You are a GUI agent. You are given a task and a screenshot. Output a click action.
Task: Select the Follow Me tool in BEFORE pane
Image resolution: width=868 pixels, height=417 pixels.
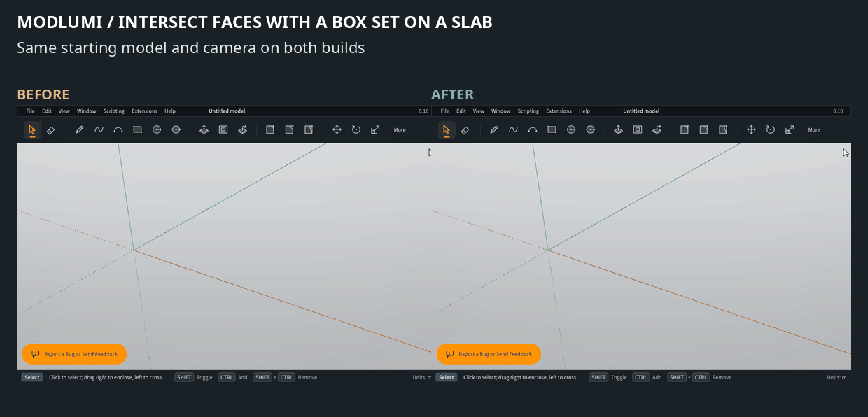pyautogui.click(x=242, y=129)
